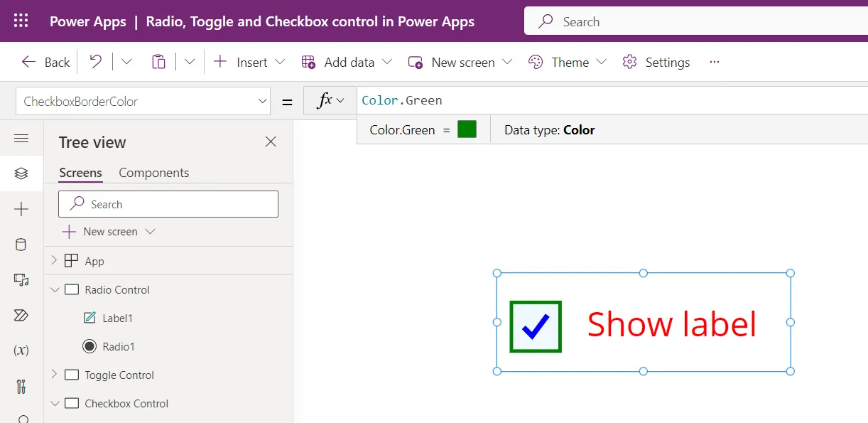
Task: Click the checkbox in the canvas preview
Action: pyautogui.click(x=535, y=326)
